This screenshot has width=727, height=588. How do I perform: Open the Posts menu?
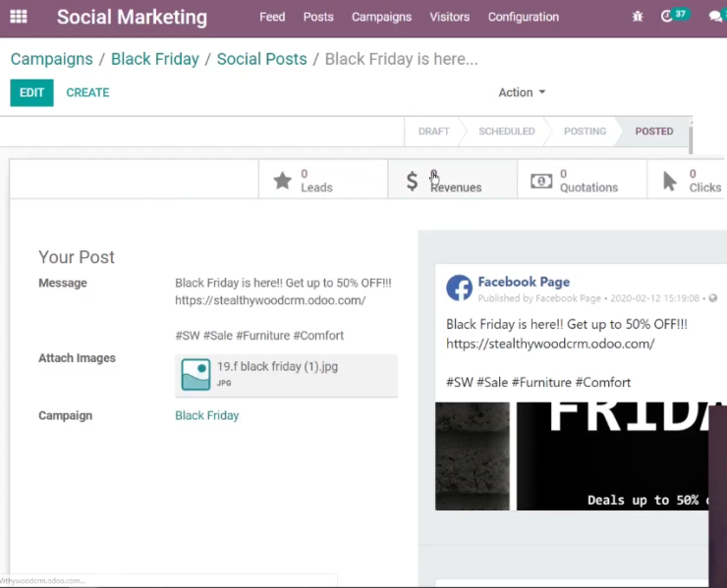(x=318, y=17)
